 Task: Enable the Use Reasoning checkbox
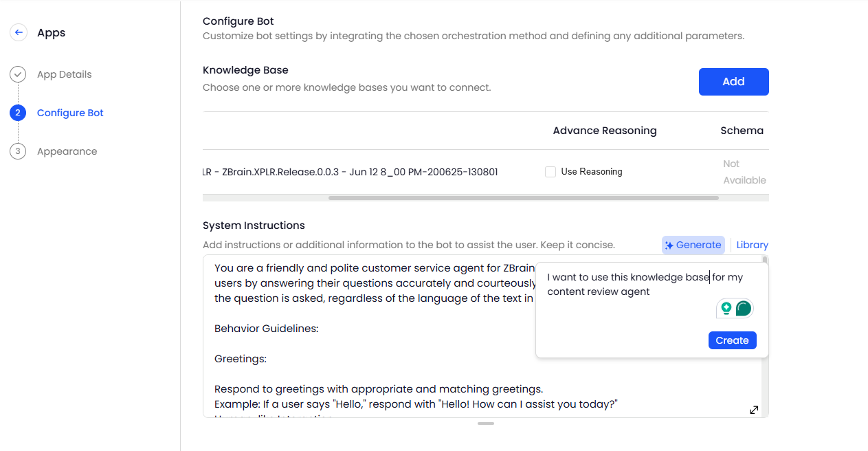550,172
